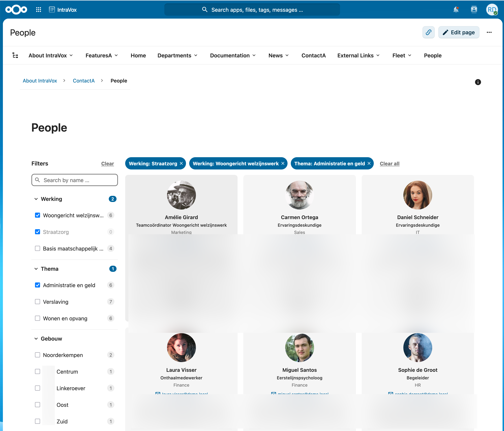Screen dimensions: 504x431
Task: Open Miguel Santos's name
Action: coord(299,370)
